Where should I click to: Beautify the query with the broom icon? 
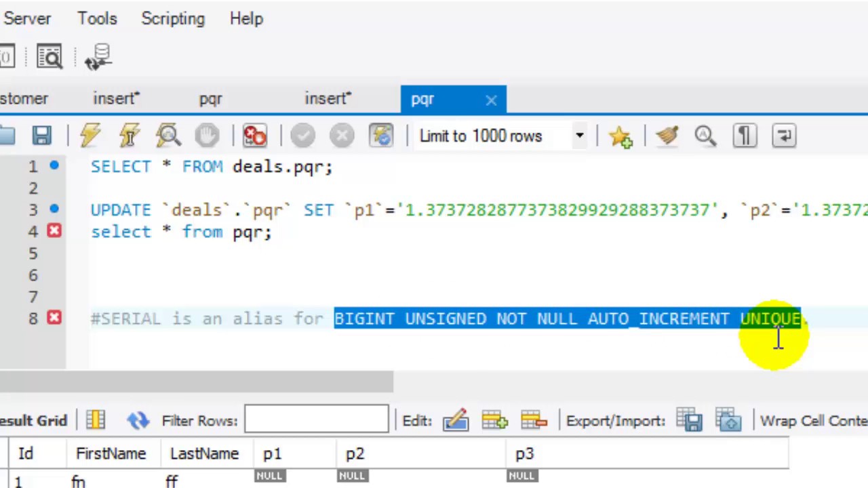(667, 136)
